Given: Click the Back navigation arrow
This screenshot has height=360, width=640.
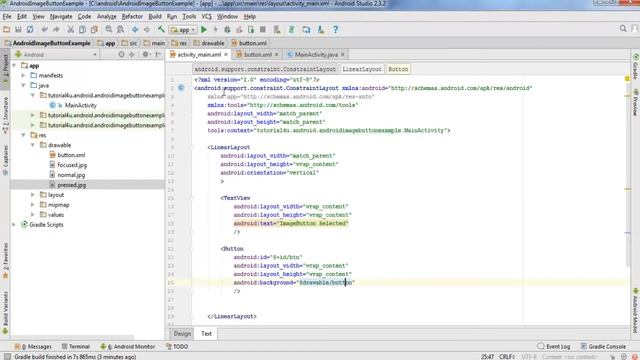Looking at the screenshot, I should click(135, 29).
